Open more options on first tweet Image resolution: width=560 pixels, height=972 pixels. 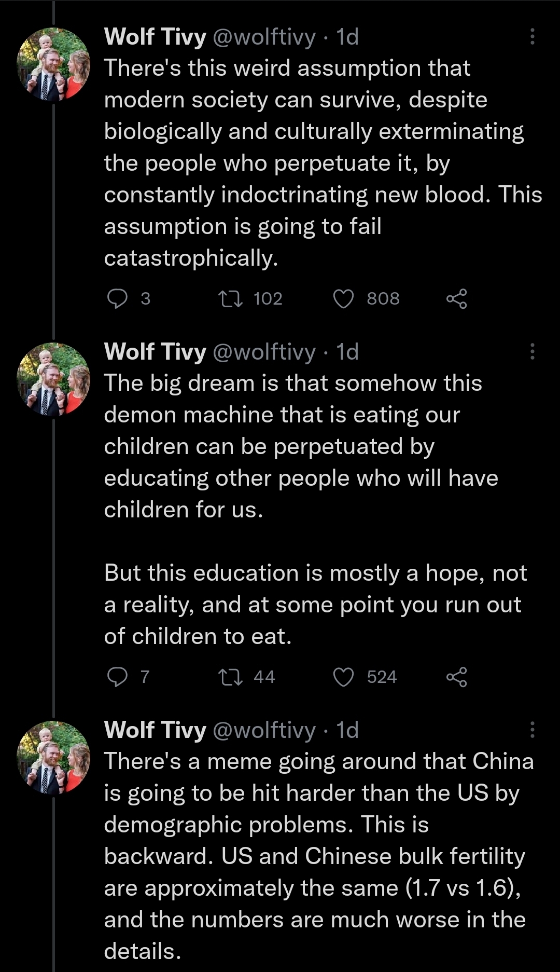pos(532,36)
